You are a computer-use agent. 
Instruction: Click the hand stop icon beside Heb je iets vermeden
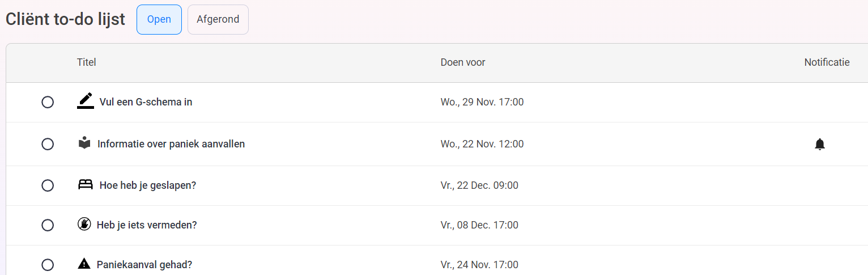(x=84, y=224)
